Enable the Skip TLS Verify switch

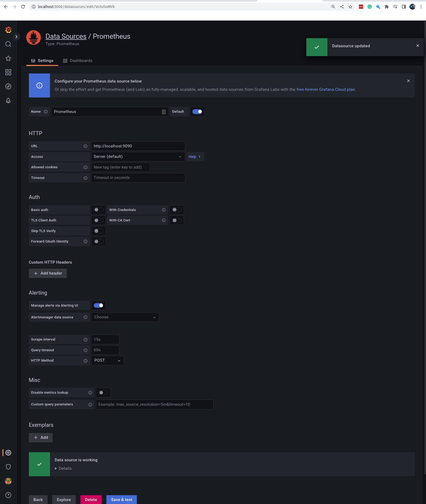click(x=98, y=231)
